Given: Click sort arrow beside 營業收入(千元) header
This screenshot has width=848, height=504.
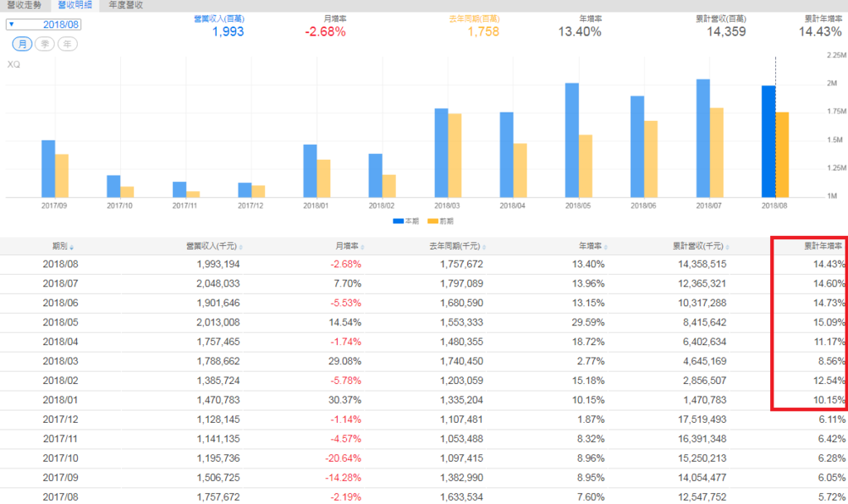Looking at the screenshot, I should click(241, 247).
